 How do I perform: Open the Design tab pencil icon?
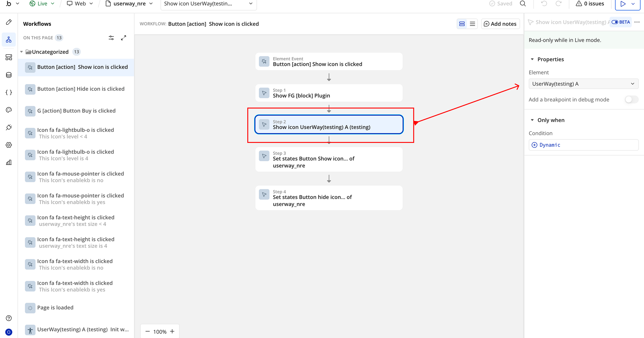9,22
